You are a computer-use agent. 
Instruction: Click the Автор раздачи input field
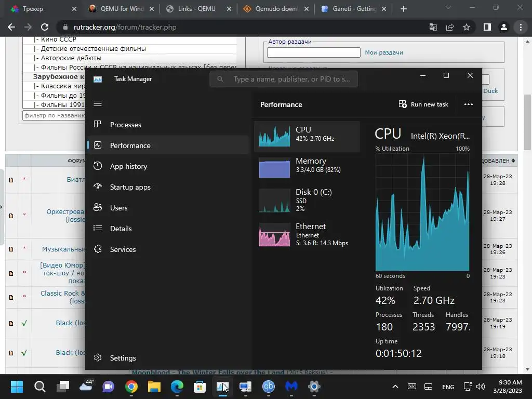313,52
